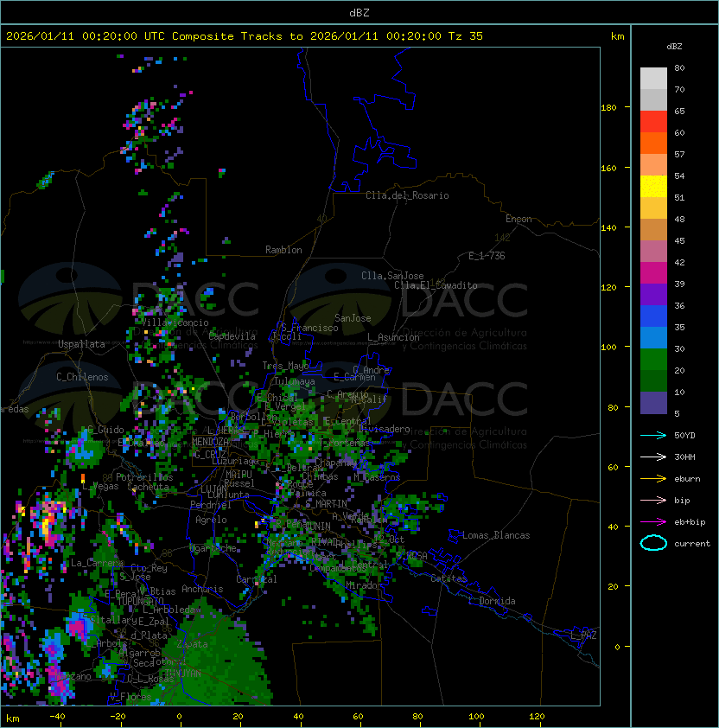
Task: Pick the red 60-65 dBZ swatch
Action: coord(653,122)
